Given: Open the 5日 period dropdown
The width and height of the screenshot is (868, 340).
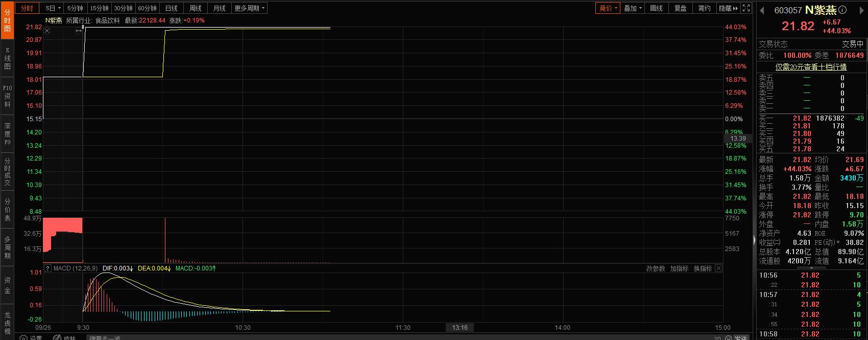Looking at the screenshot, I should (53, 8).
